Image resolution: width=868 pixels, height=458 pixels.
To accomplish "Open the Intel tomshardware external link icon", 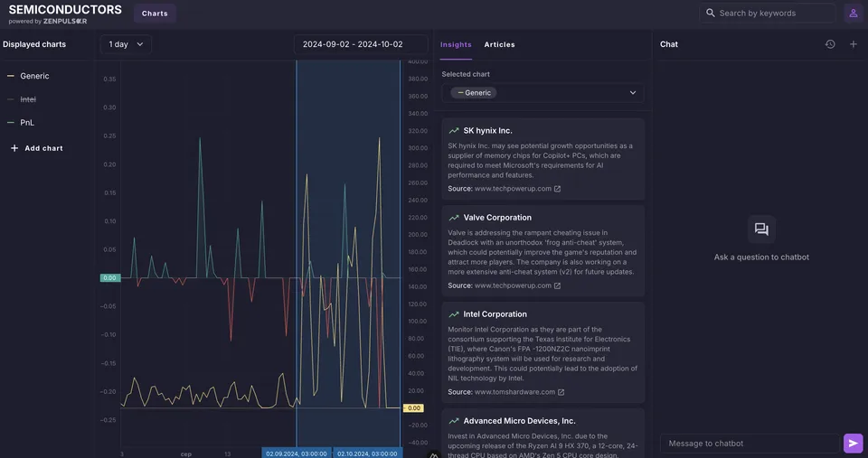I will coord(561,392).
